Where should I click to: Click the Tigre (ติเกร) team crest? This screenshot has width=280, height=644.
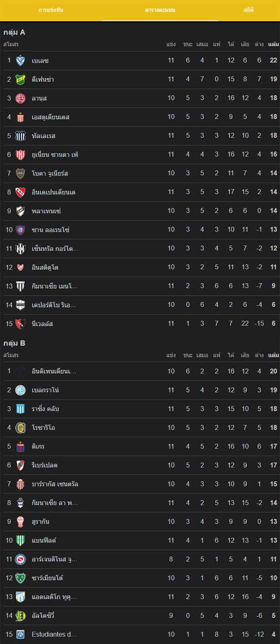[x=21, y=446]
